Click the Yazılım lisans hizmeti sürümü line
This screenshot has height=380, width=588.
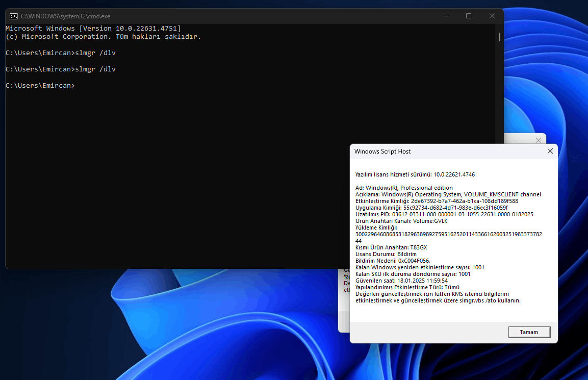click(415, 174)
